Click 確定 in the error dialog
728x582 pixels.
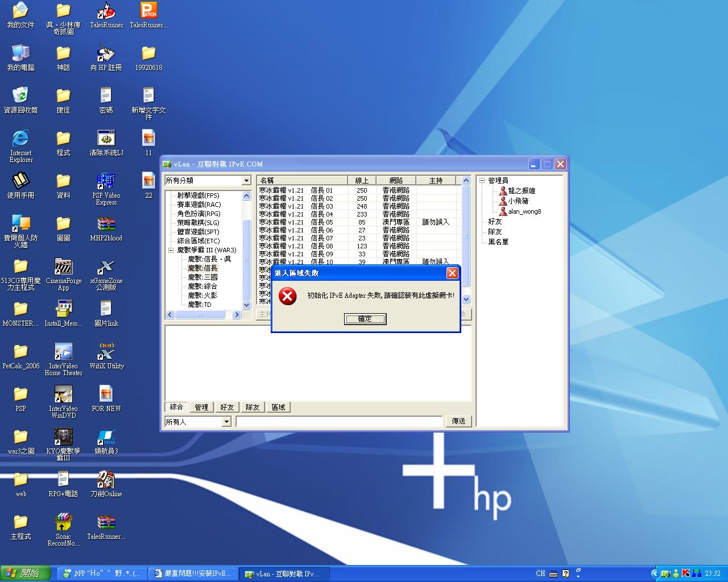pyautogui.click(x=365, y=319)
